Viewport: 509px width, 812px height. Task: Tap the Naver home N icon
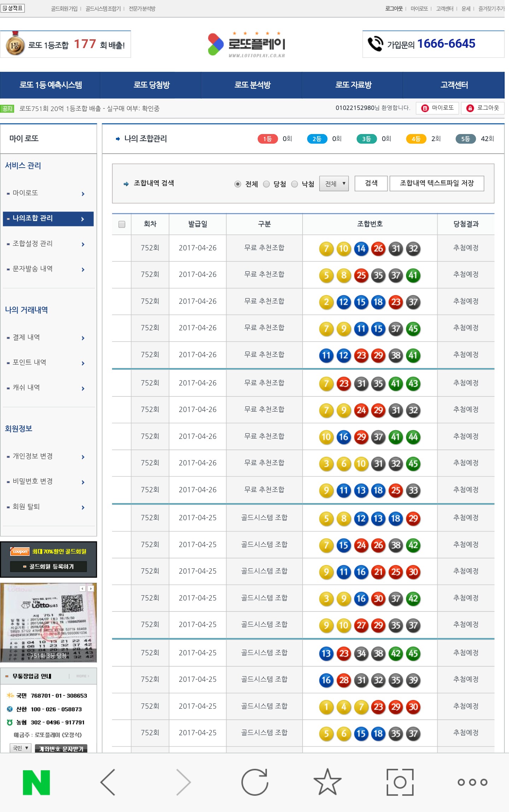coord(36,782)
